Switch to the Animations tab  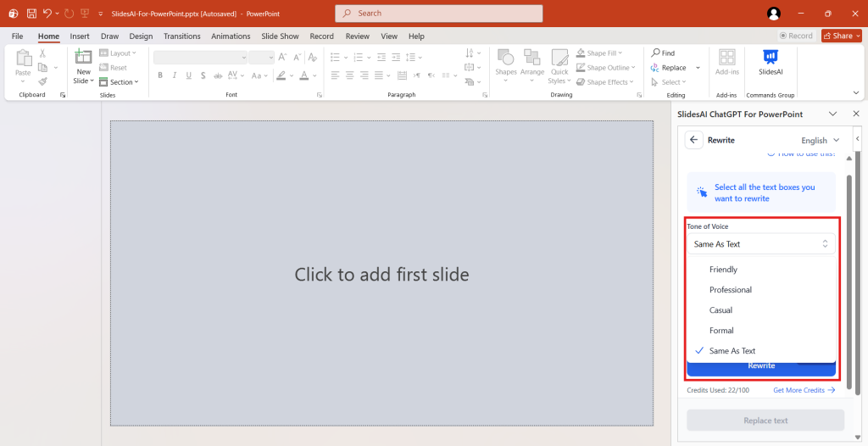pos(231,36)
